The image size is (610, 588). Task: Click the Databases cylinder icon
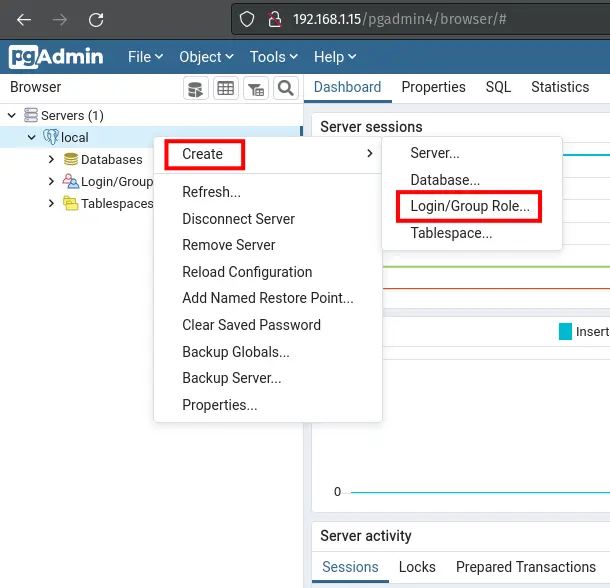click(71, 159)
